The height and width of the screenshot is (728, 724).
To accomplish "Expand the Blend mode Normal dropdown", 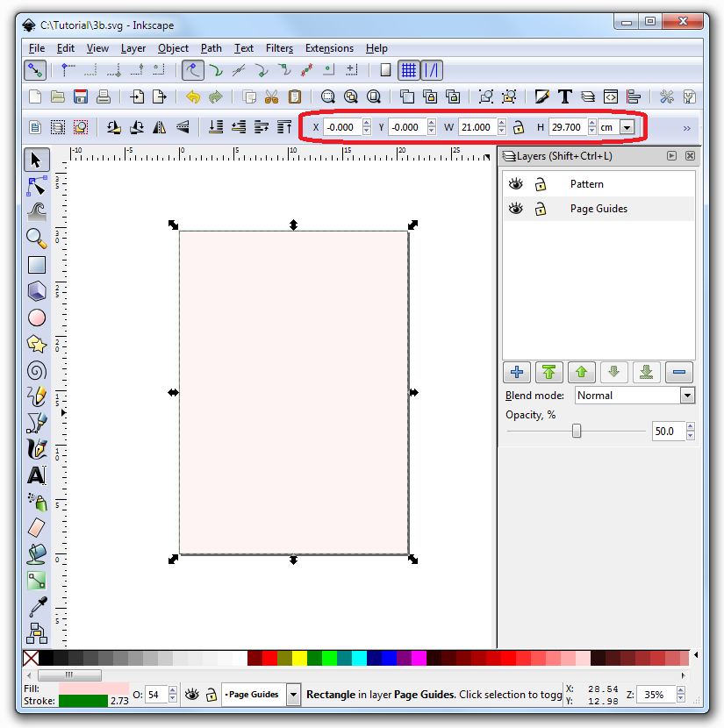I will point(687,396).
